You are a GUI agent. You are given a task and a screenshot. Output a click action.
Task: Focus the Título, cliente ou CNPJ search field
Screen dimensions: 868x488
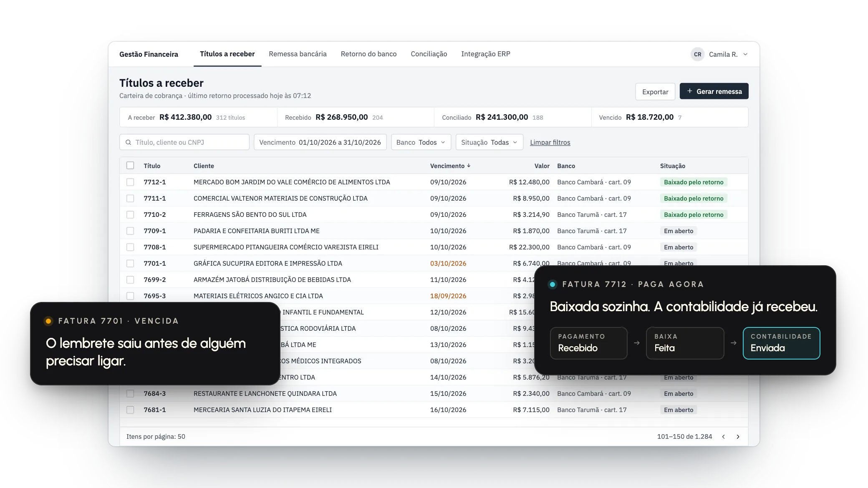point(184,142)
